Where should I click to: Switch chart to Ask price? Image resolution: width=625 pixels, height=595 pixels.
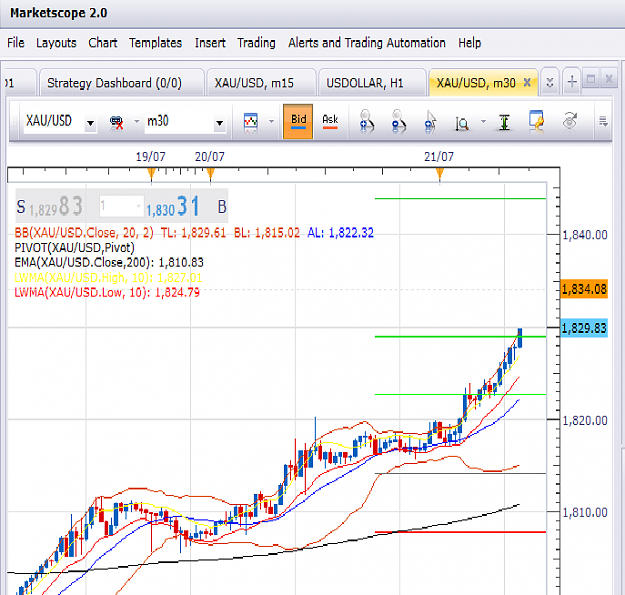[x=330, y=121]
